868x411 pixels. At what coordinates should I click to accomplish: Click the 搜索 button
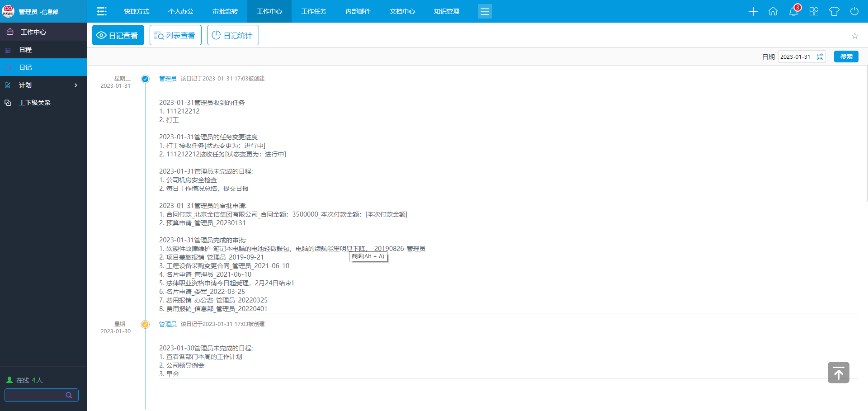point(846,57)
